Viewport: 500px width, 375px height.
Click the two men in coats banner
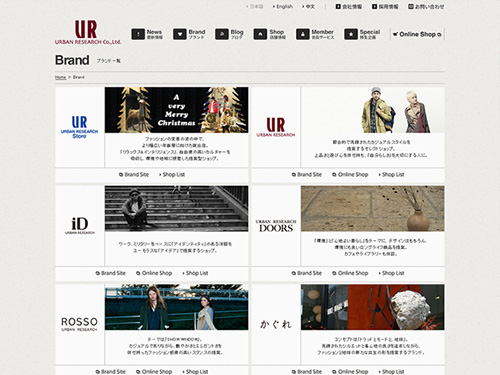tap(373, 110)
